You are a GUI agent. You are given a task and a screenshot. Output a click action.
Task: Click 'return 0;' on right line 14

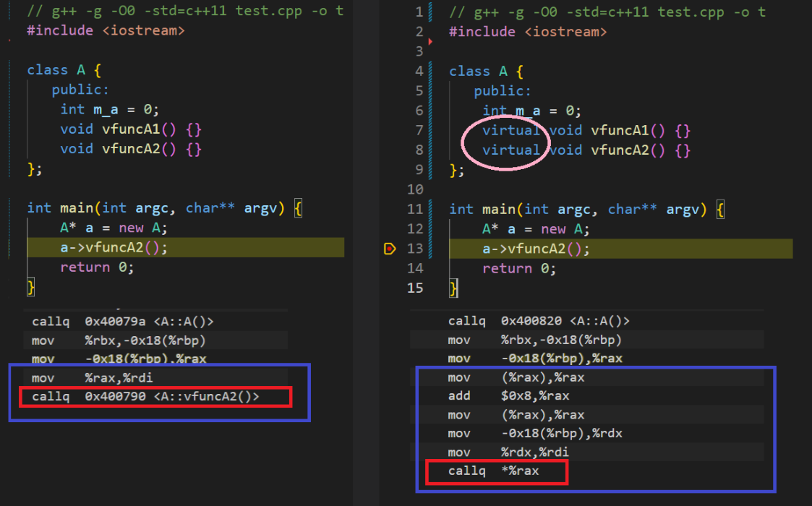point(519,268)
